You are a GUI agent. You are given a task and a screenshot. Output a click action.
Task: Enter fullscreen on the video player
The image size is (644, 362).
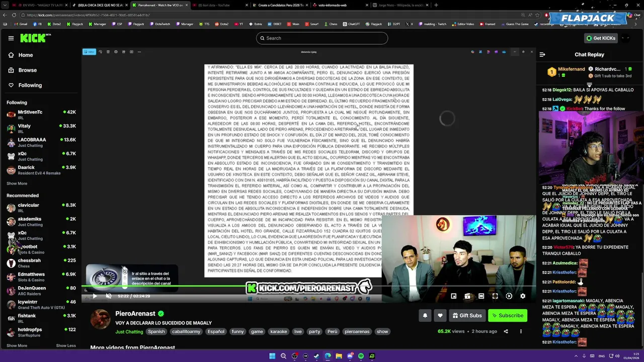pyautogui.click(x=495, y=296)
